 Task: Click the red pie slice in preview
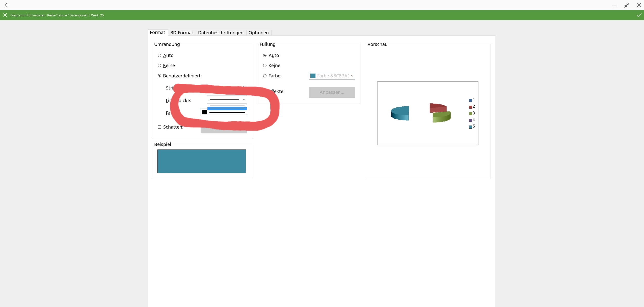point(438,108)
